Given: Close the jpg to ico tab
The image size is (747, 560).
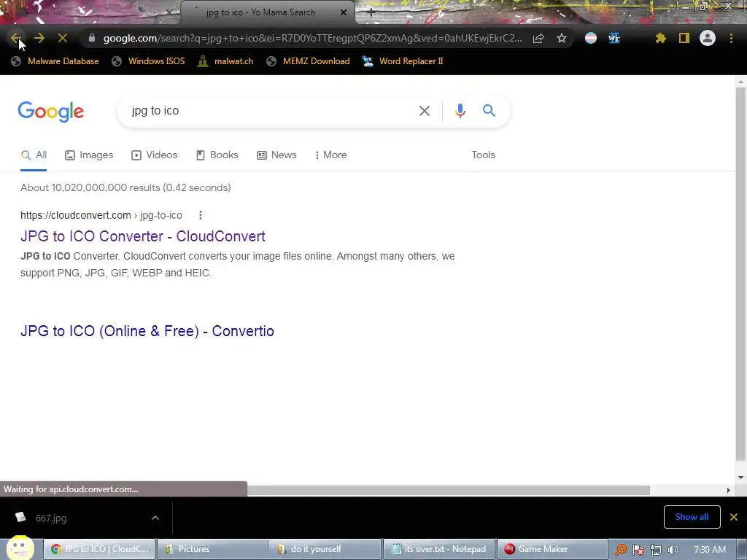Looking at the screenshot, I should coord(344,12).
